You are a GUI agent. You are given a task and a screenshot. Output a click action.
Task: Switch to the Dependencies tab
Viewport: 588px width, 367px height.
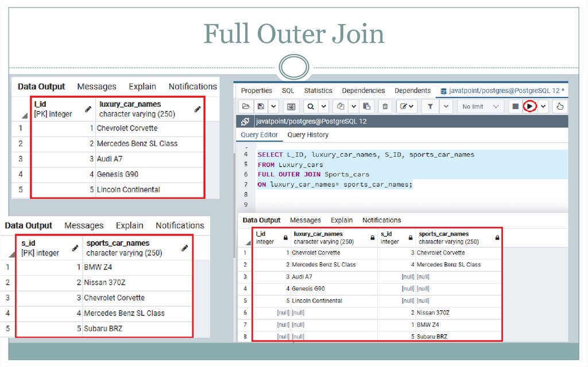363,91
